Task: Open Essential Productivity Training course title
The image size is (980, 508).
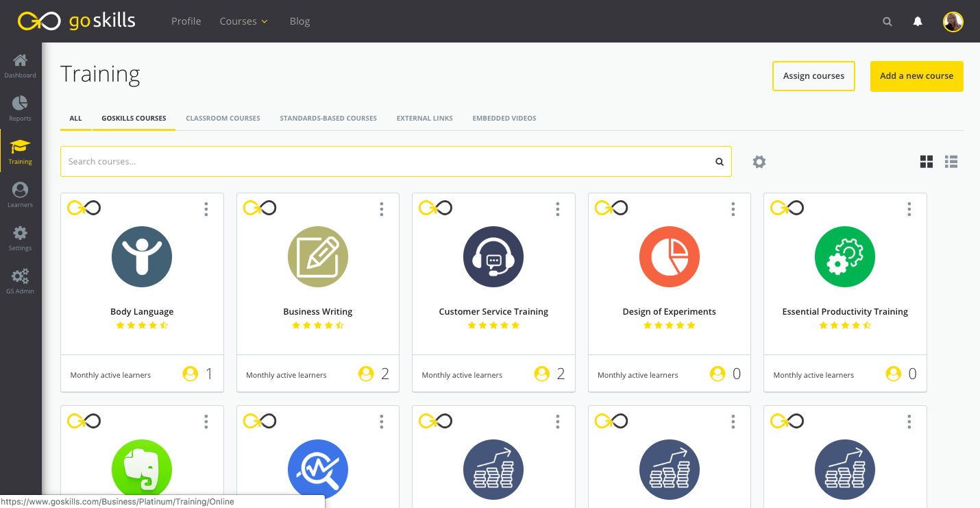Action: pos(845,311)
